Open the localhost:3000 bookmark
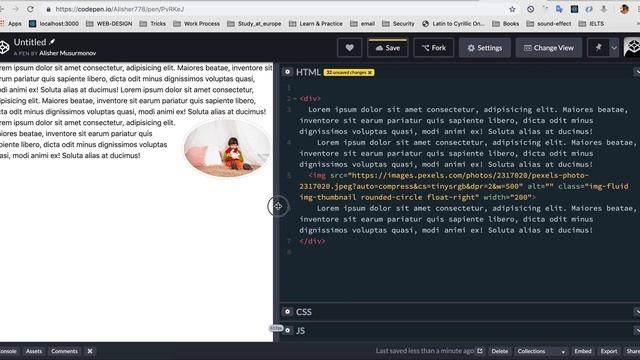Screen dimensions: 640x360 (54, 24)
